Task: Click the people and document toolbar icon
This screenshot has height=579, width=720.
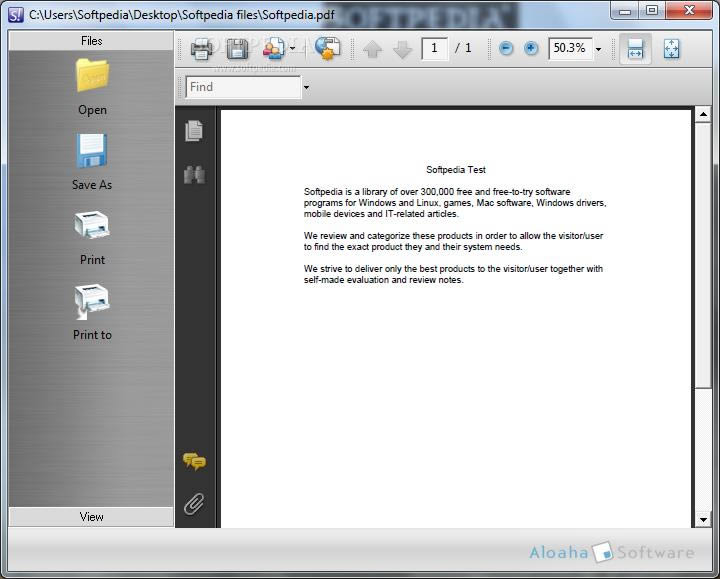Action: point(274,48)
